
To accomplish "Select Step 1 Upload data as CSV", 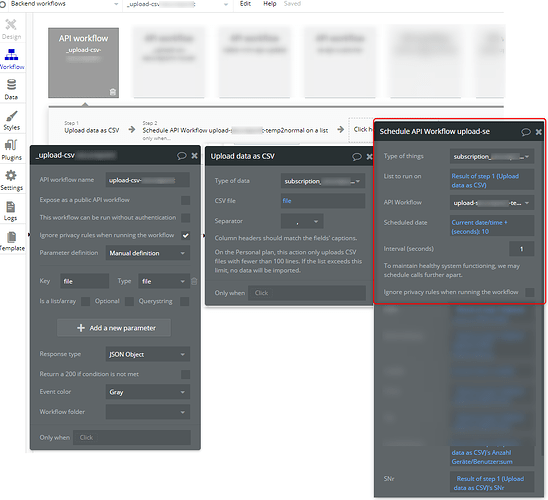I will pyautogui.click(x=92, y=128).
